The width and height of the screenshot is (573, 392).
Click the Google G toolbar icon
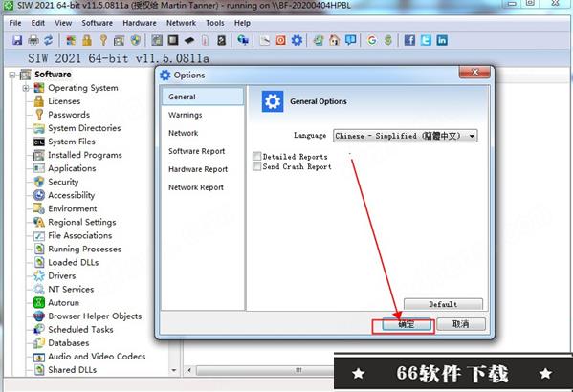point(372,40)
